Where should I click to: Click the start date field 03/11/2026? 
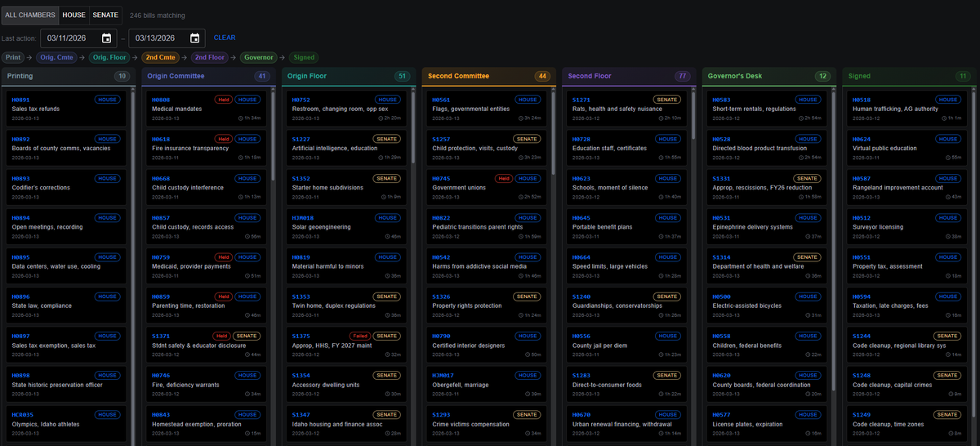[x=78, y=38]
